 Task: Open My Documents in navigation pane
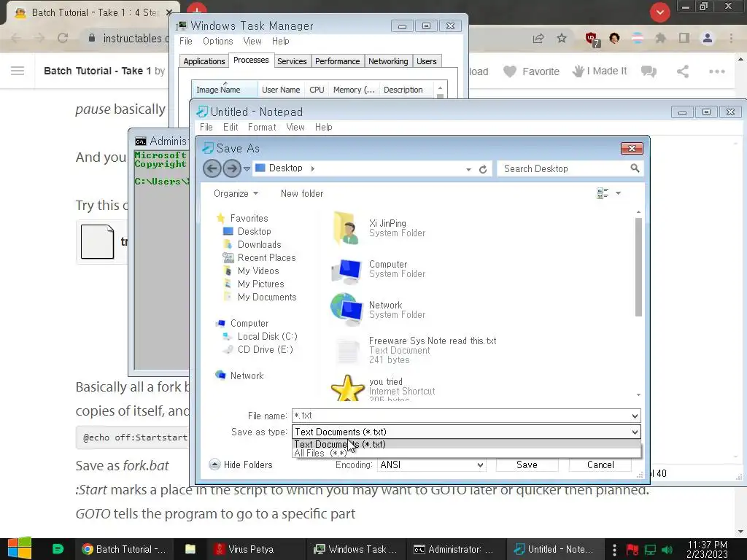pos(267,297)
